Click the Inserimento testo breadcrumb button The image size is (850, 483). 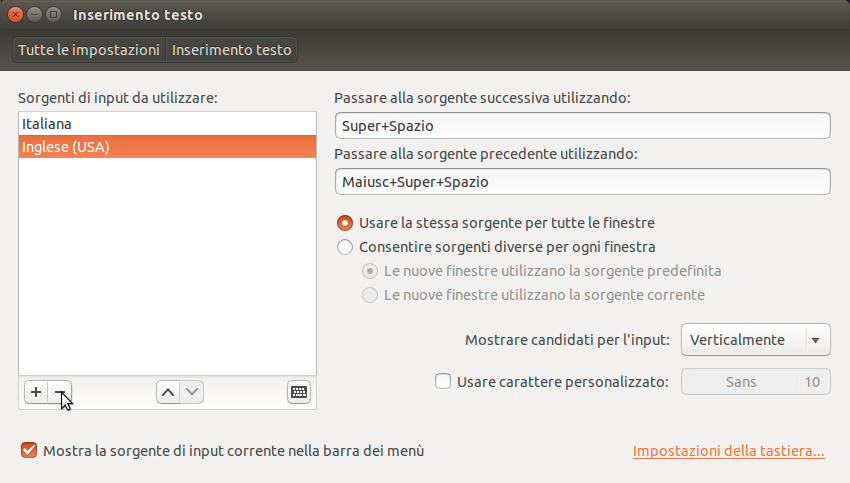click(x=232, y=50)
